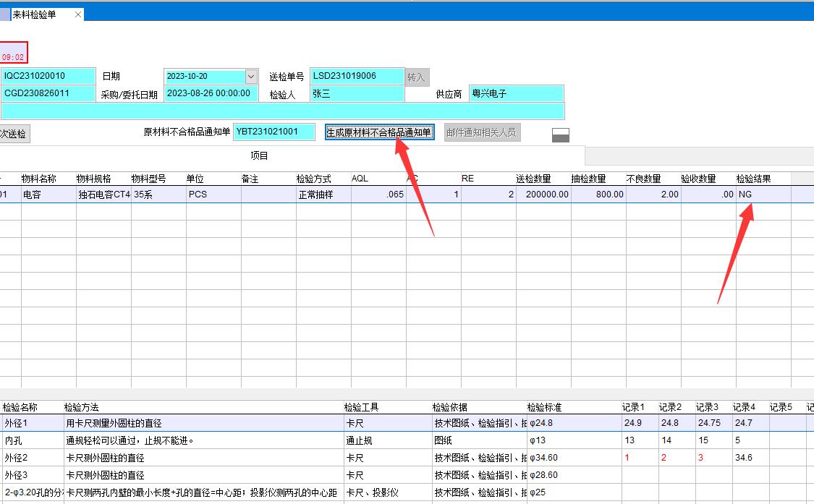Select the 正常抽样 inspection method cell
The width and height of the screenshot is (814, 504).
[323, 195]
